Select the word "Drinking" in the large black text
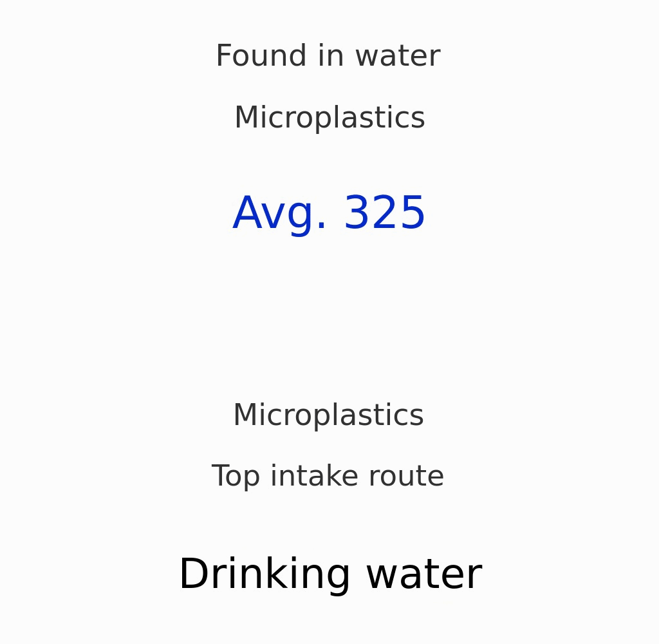 264,575
